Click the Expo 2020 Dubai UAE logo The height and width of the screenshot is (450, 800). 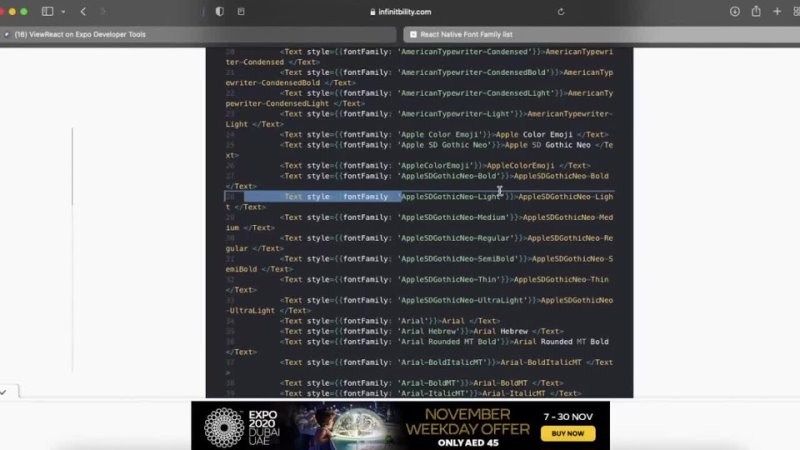(x=242, y=427)
